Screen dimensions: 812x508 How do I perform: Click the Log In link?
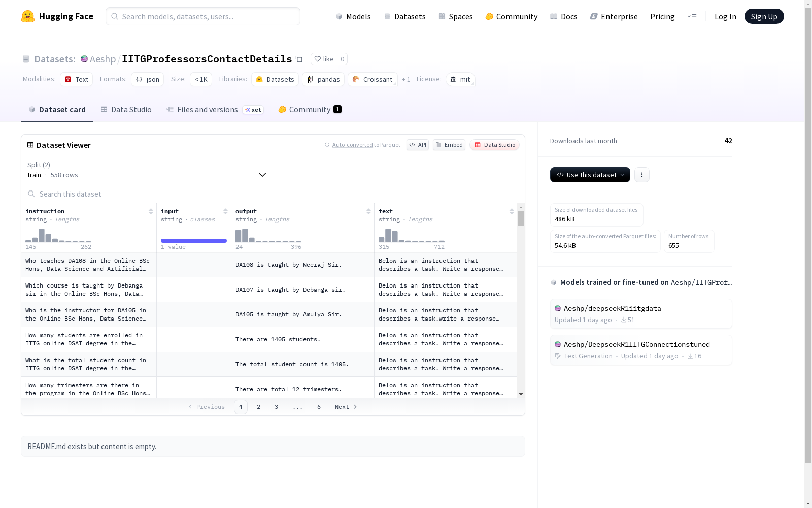point(725,16)
